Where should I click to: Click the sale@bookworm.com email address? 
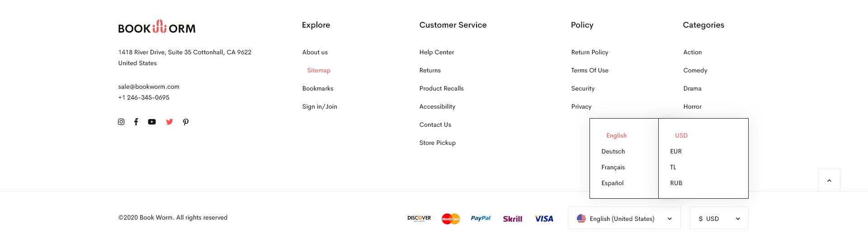149,87
